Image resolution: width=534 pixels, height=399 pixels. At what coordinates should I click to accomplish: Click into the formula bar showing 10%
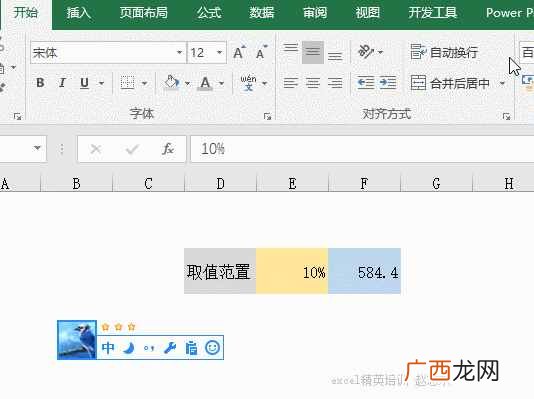[362, 149]
